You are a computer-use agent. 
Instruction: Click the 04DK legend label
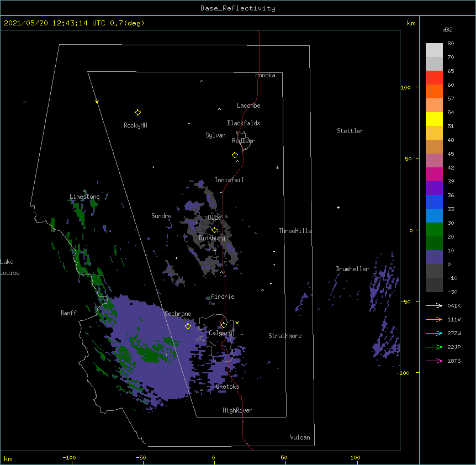click(454, 305)
